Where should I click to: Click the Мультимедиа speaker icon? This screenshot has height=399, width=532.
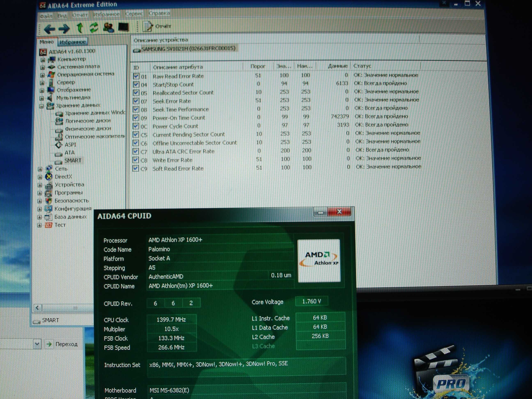point(50,98)
